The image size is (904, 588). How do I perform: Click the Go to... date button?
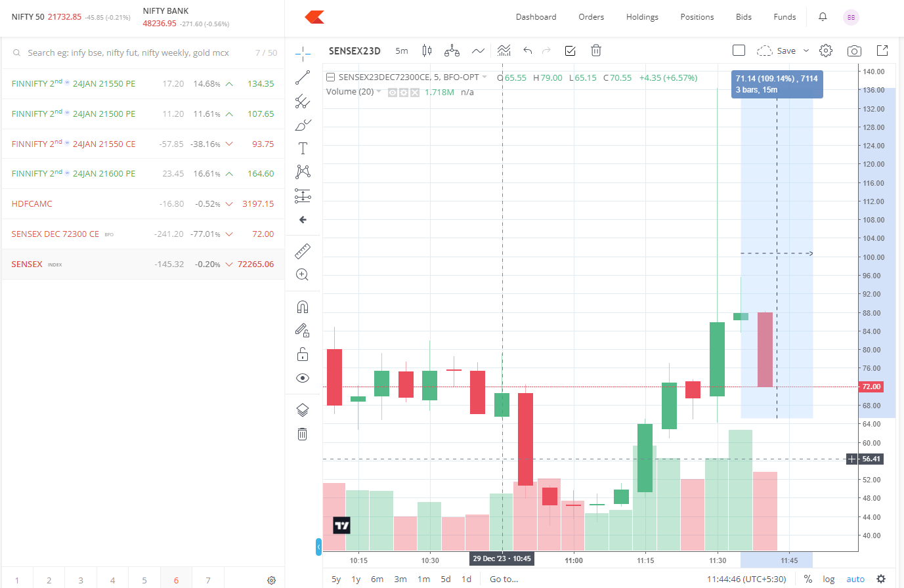click(504, 579)
